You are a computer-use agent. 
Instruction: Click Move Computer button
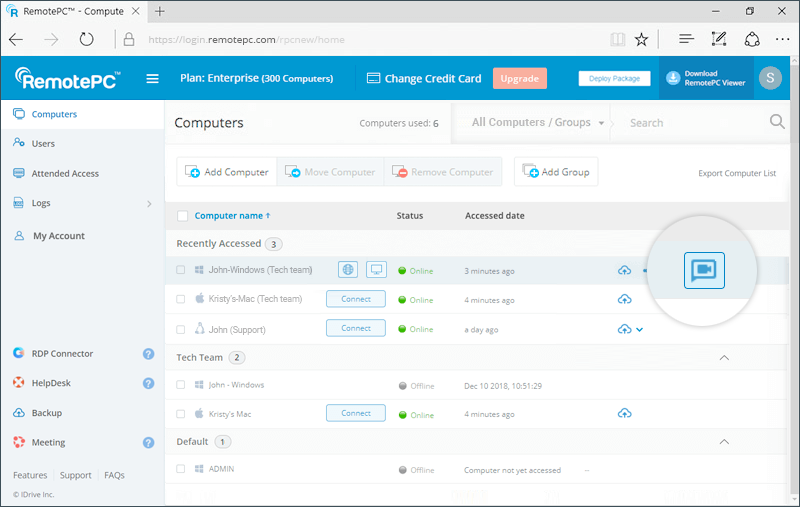point(330,172)
